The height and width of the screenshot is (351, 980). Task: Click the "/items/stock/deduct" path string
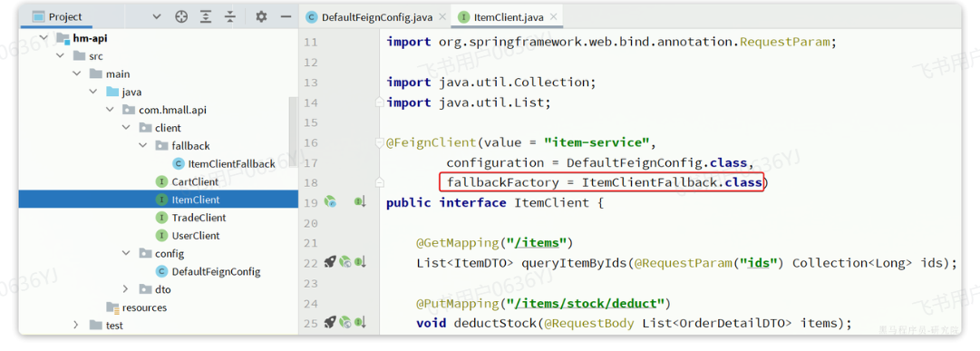(586, 304)
